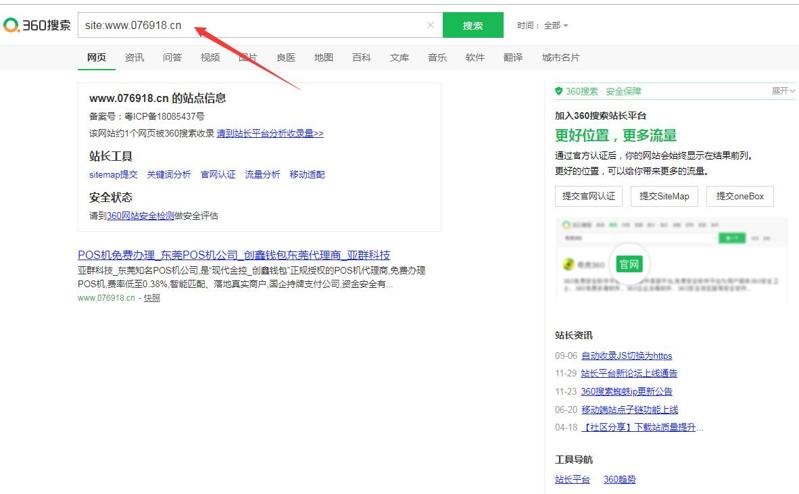Open the 关键词分析 link
The image size is (799, 494).
click(x=169, y=174)
